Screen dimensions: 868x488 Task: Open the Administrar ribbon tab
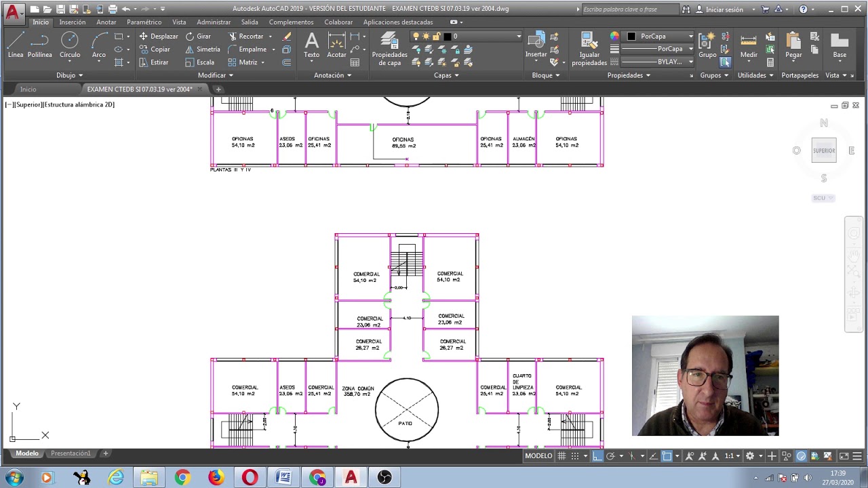click(x=214, y=22)
